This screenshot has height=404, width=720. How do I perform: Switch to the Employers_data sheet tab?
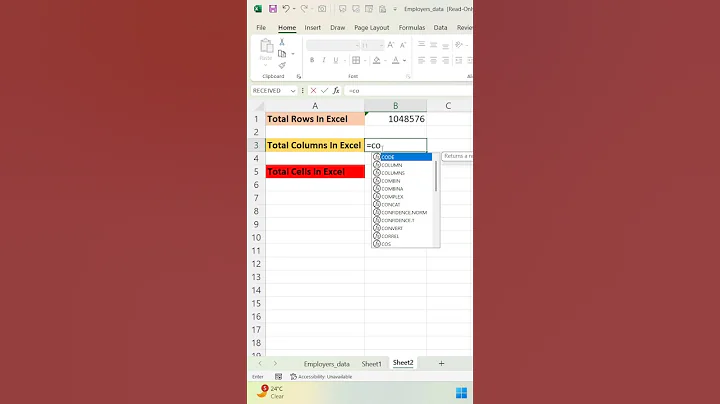click(326, 364)
